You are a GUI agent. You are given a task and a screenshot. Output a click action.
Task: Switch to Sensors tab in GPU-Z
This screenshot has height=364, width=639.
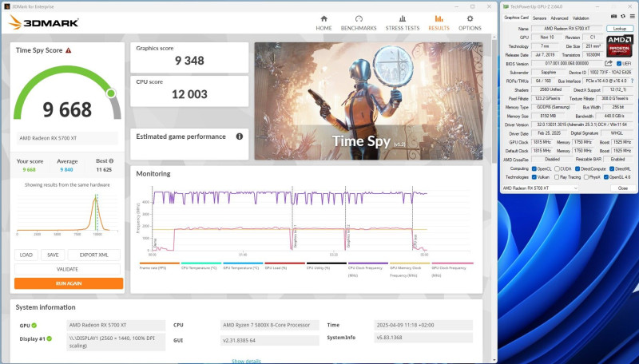pos(539,18)
